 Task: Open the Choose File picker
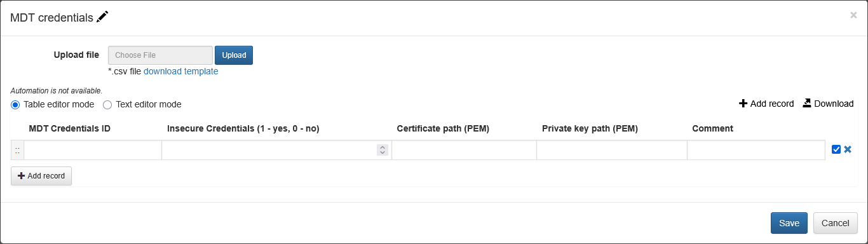160,55
